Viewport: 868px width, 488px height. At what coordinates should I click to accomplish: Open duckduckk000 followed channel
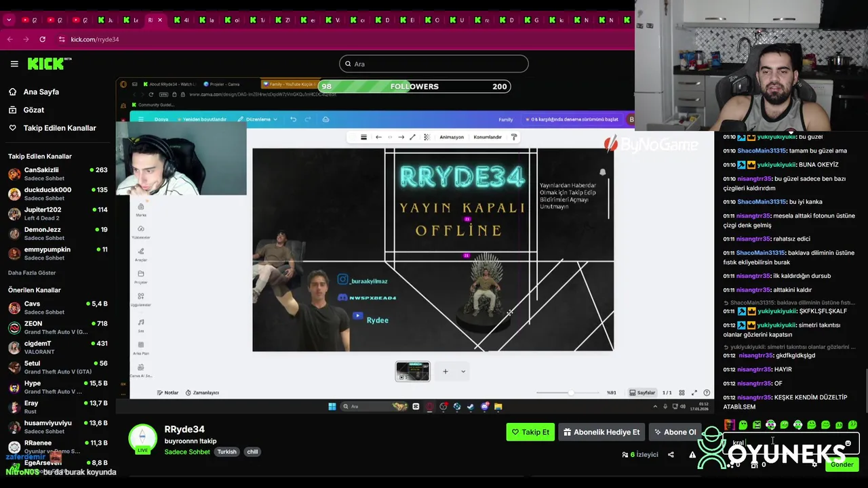tap(58, 194)
